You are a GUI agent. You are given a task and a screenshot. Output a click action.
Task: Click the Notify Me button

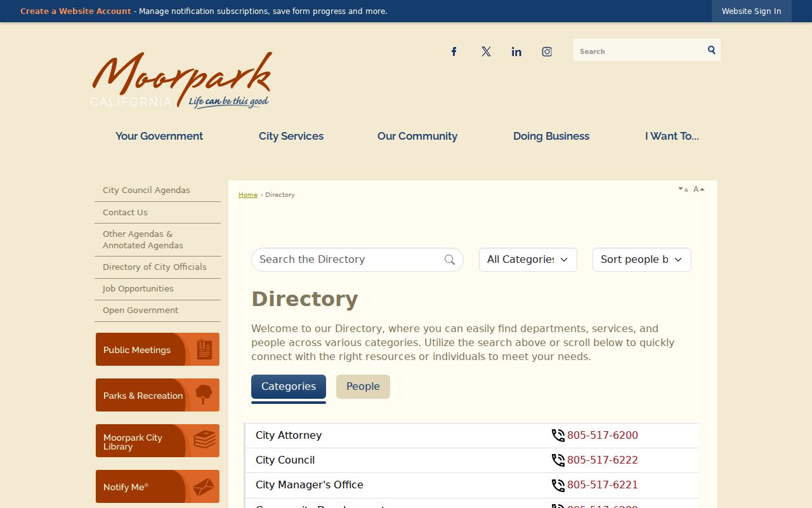tap(157, 486)
